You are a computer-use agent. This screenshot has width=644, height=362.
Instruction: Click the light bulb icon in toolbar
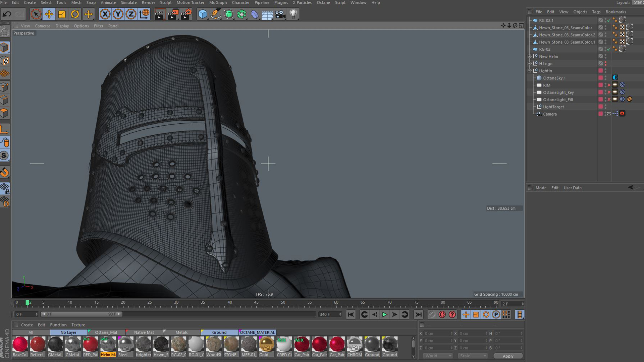[293, 14]
